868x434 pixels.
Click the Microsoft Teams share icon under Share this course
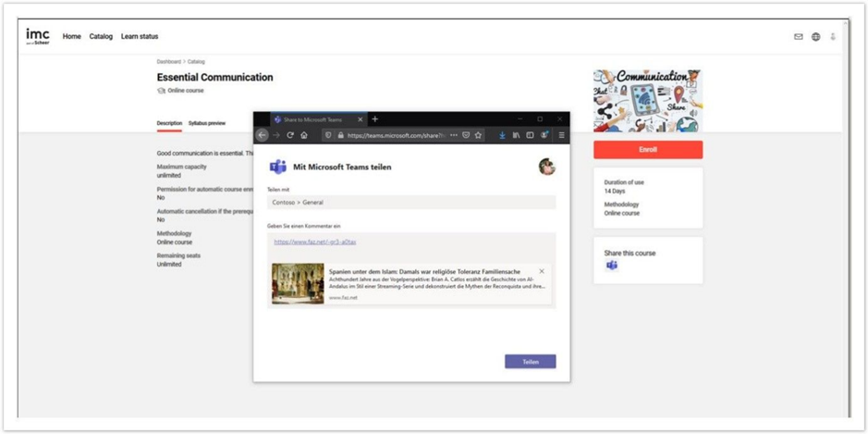click(x=612, y=266)
